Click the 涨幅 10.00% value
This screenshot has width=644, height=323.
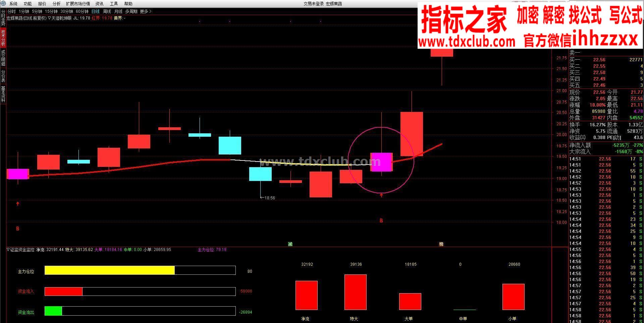[x=597, y=105]
